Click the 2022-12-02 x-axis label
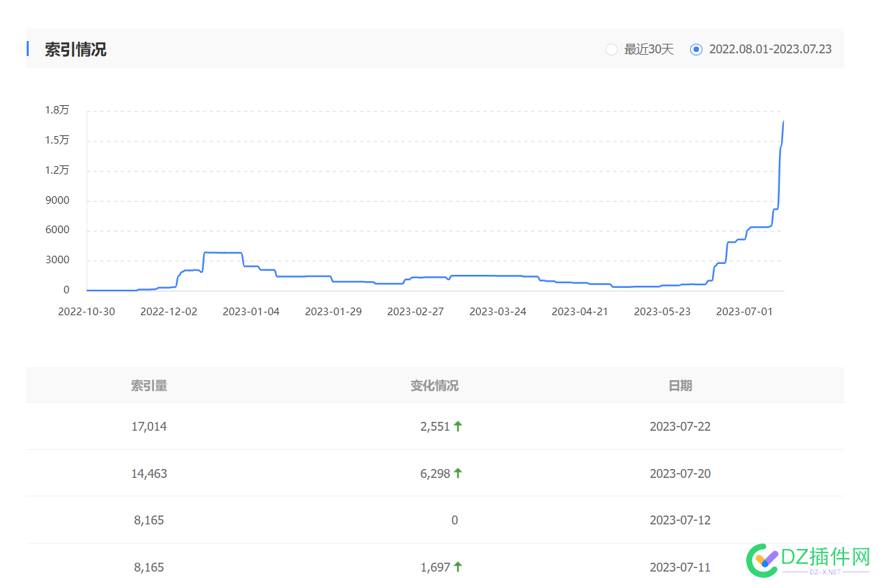This screenshot has width=883, height=588. tap(169, 311)
